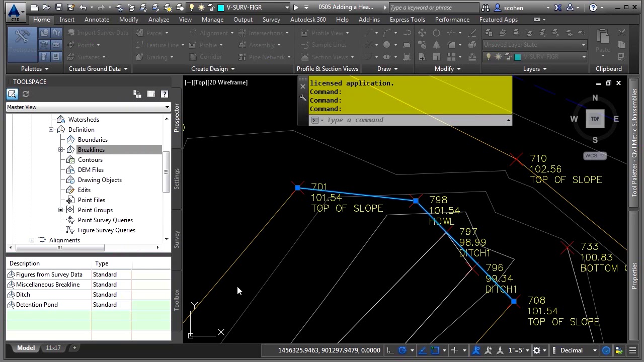Click the Edits tree icon
Screen dimensions: 644x362
[70, 190]
